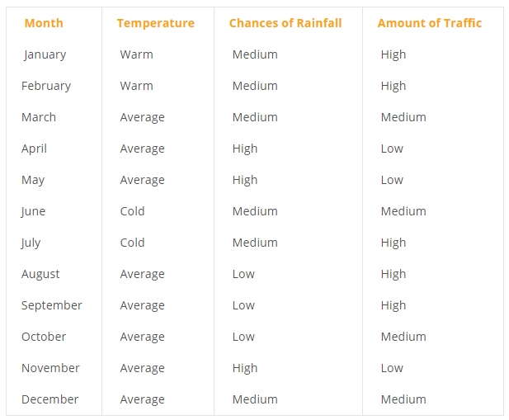Click the Chances of Rainfall header
Image resolution: width=509 pixels, height=420 pixels.
285,23
